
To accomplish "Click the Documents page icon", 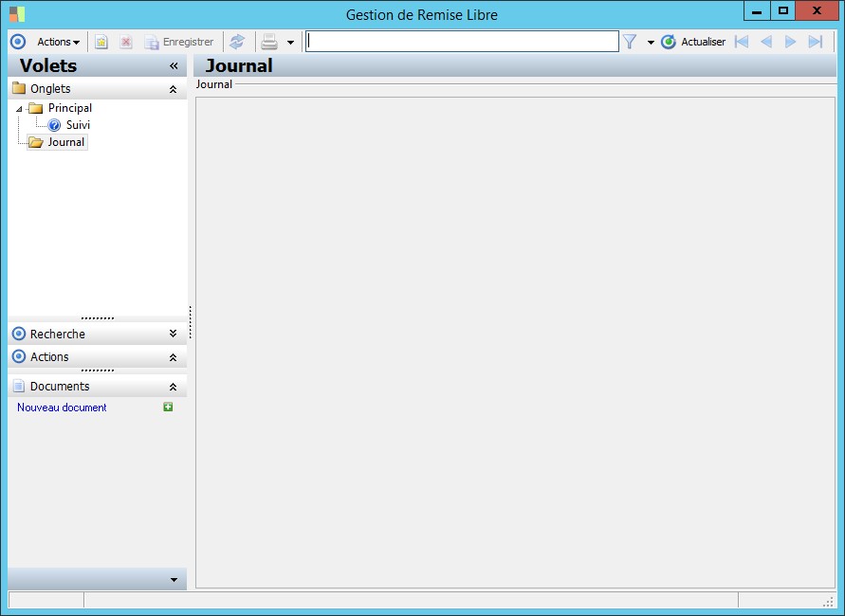I will tap(19, 386).
